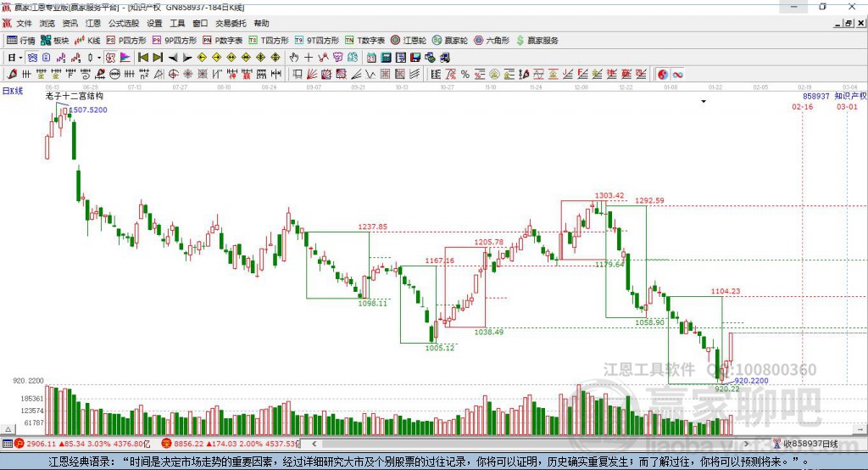The height and width of the screenshot is (470, 868).
Task: Toggle the yin-yang icon
Action: pos(663,75)
